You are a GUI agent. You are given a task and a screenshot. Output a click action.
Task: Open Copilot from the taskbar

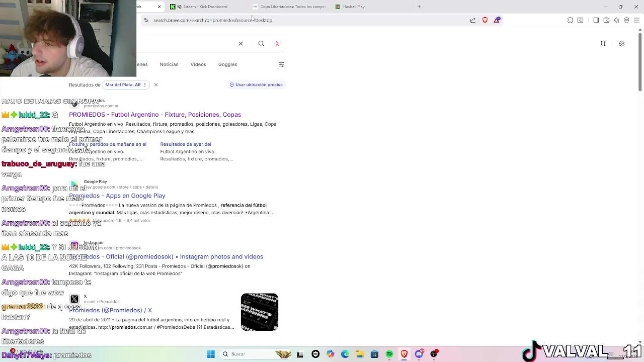pyautogui.click(x=330, y=354)
